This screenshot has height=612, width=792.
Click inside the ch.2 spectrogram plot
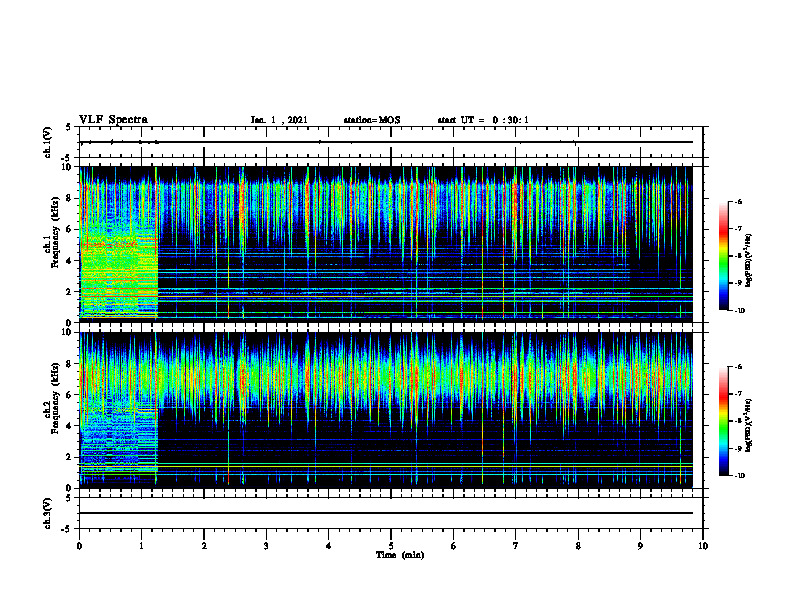[386, 410]
